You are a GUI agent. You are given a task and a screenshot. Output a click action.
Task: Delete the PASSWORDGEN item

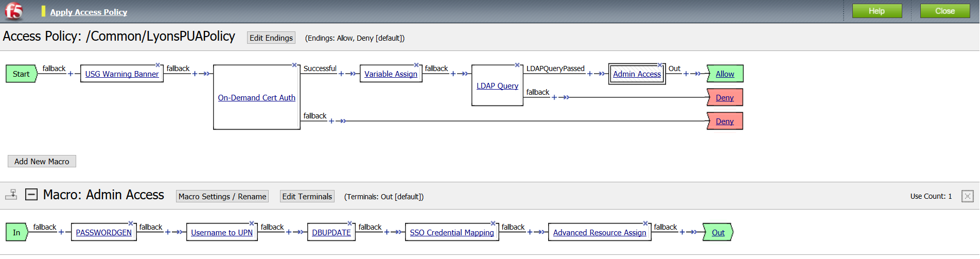tap(131, 223)
